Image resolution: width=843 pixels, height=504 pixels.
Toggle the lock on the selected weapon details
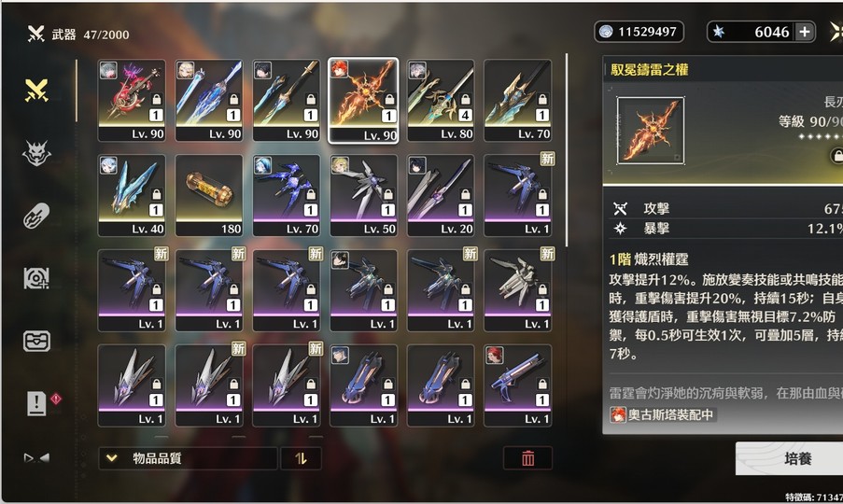click(837, 156)
